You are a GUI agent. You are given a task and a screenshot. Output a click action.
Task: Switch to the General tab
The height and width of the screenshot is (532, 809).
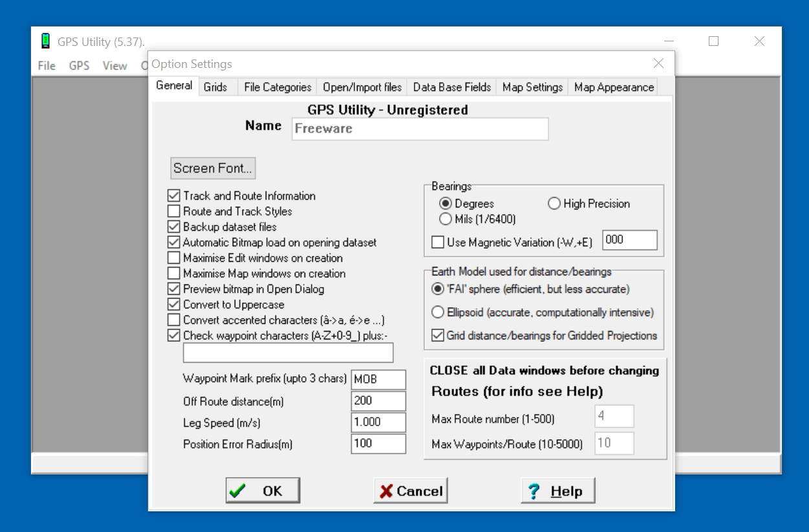pyautogui.click(x=174, y=85)
